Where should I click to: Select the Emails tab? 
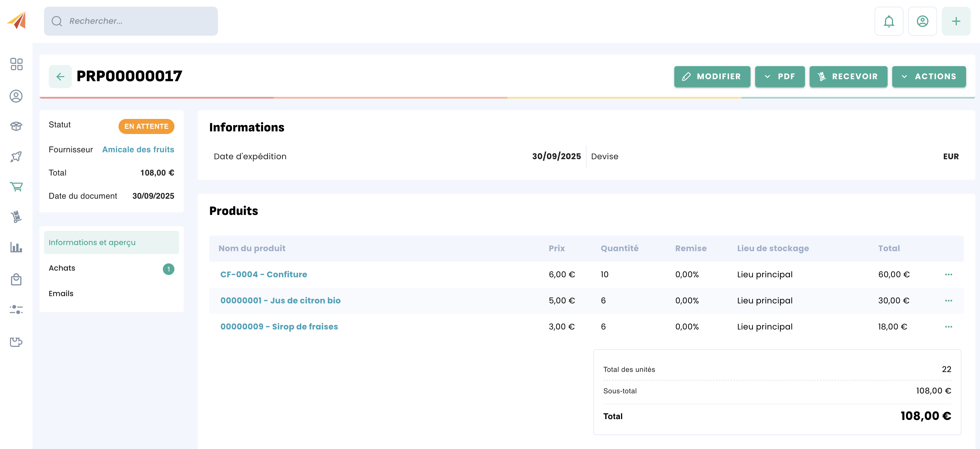[x=61, y=294]
